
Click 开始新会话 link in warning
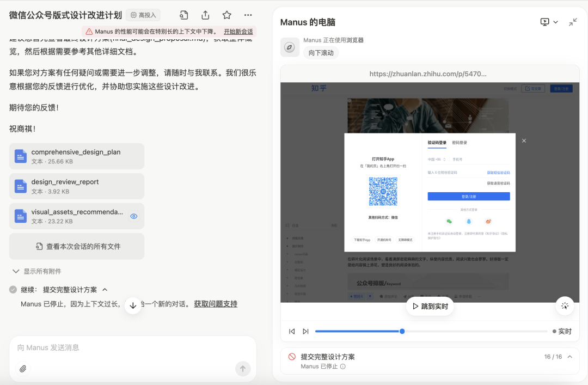(238, 32)
